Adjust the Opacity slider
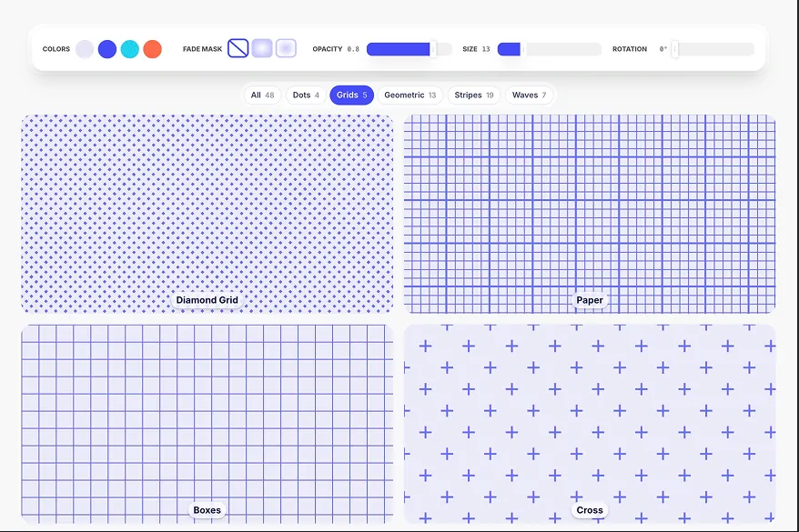The height and width of the screenshot is (532, 799). point(410,49)
